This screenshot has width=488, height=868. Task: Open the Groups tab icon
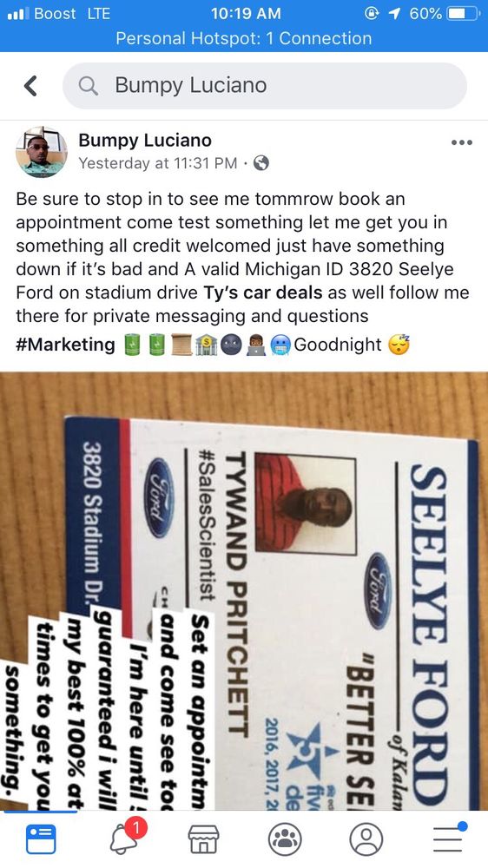[285, 839]
